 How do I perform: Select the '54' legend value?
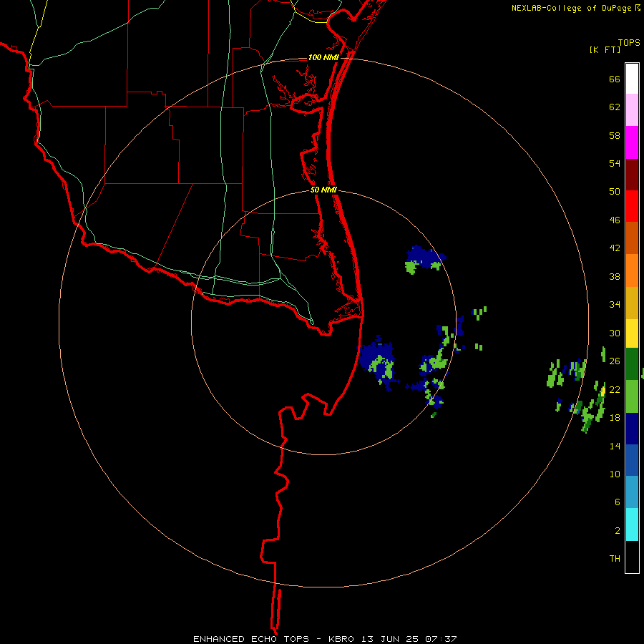[x=615, y=163]
